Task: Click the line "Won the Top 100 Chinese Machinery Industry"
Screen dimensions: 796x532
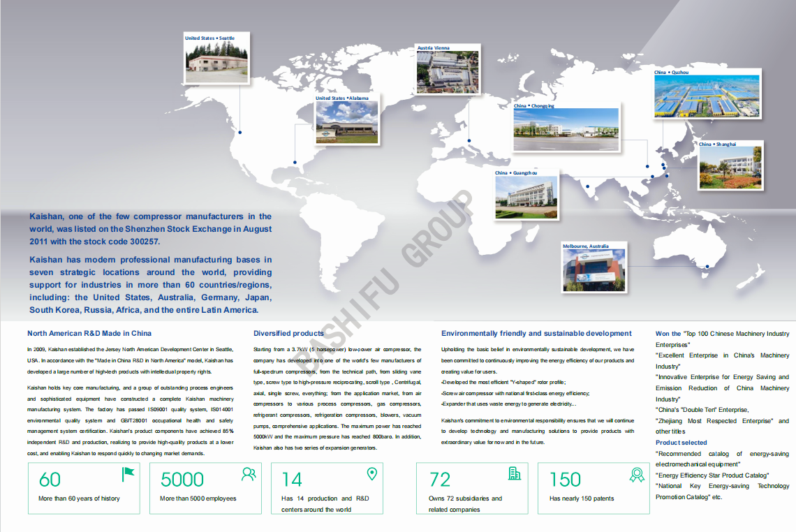Action: pyautogui.click(x=723, y=334)
